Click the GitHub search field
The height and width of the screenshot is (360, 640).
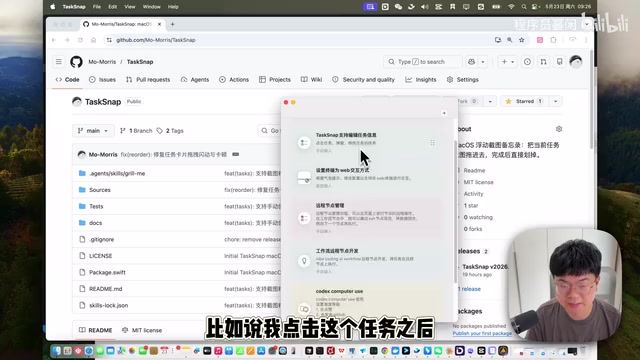point(422,62)
